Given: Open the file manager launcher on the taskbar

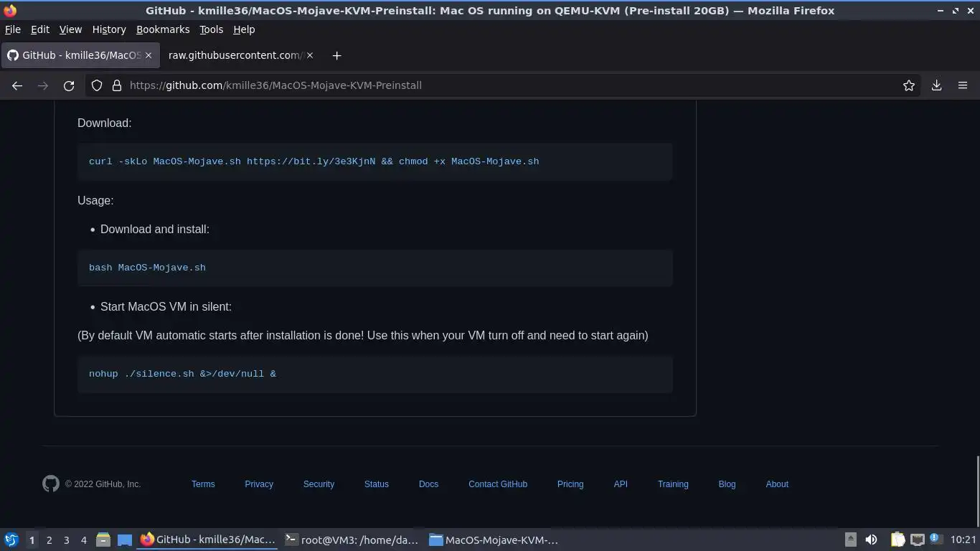Looking at the screenshot, I should point(103,540).
